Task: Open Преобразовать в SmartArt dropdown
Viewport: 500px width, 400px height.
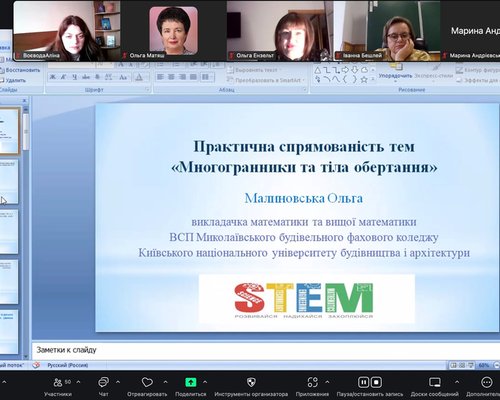Action: coord(266,80)
